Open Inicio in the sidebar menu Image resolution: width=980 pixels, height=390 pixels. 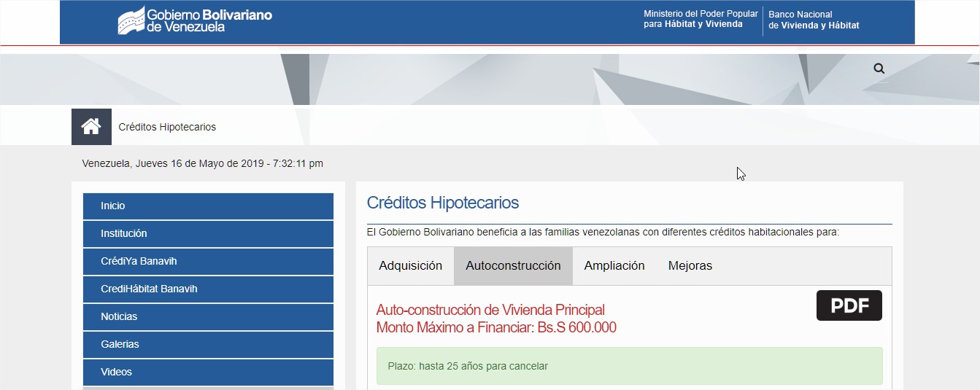(x=208, y=206)
